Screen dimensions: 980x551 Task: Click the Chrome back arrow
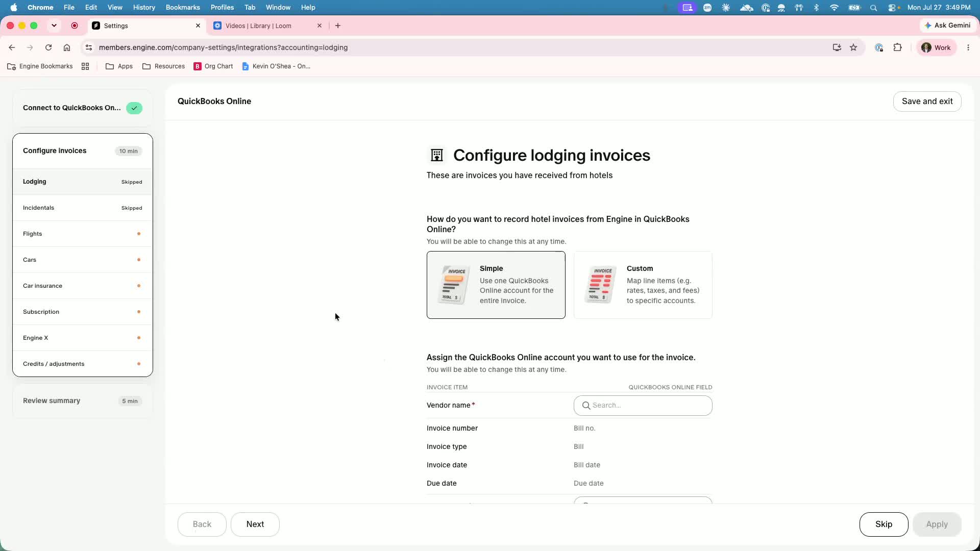tap(12, 47)
